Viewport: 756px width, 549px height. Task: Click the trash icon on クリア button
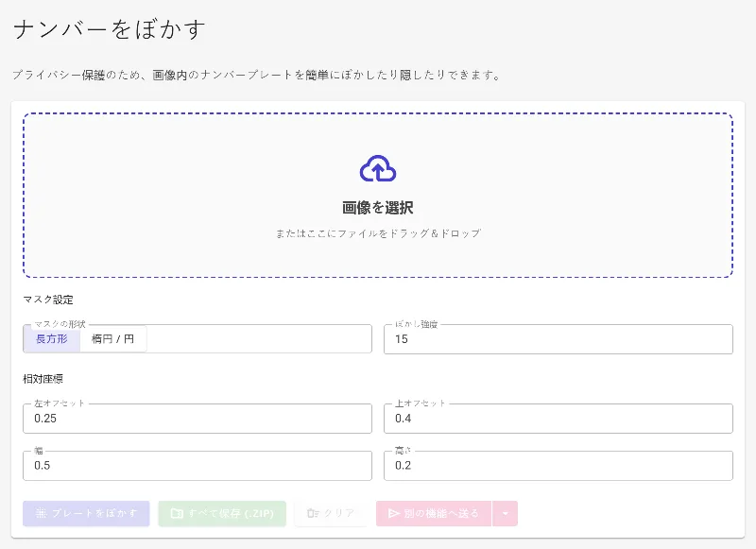coord(313,513)
